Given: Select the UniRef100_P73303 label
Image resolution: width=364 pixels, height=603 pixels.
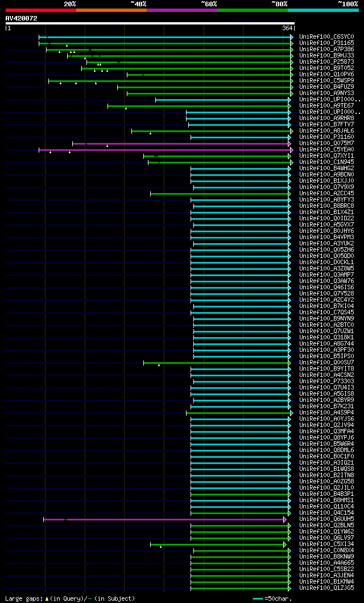Looking at the screenshot, I should [327, 382].
